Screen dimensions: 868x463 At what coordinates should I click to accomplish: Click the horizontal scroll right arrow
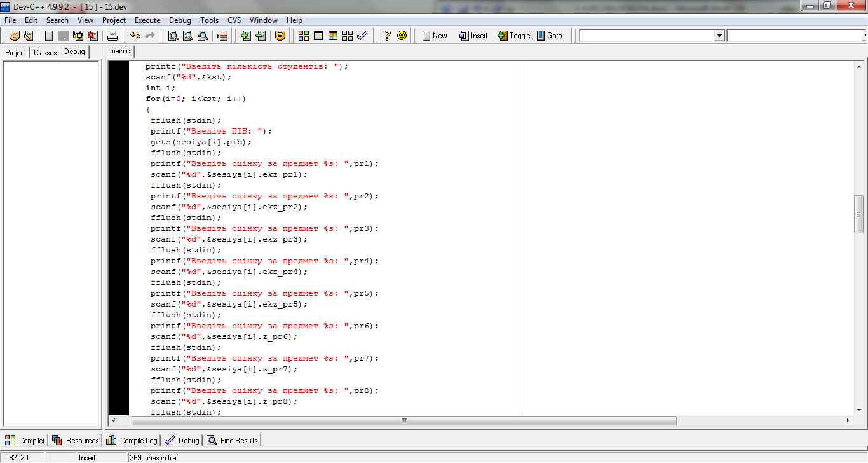tap(848, 420)
